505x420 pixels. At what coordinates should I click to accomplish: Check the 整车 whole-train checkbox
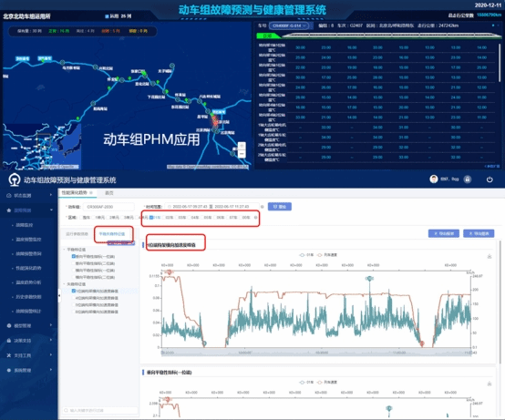pos(81,218)
